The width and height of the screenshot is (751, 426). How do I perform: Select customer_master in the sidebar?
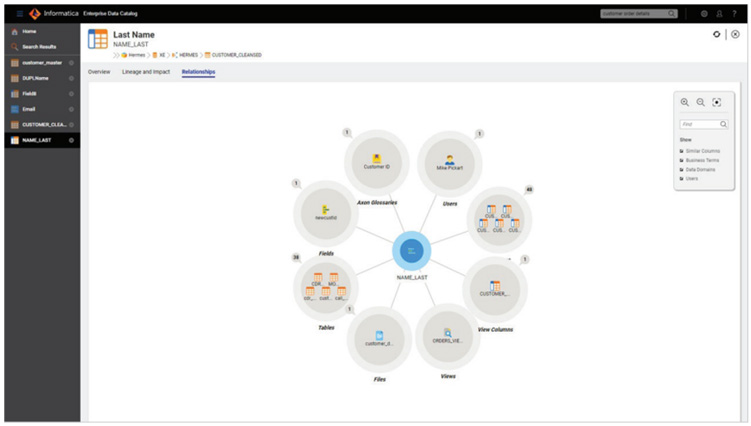[42, 62]
